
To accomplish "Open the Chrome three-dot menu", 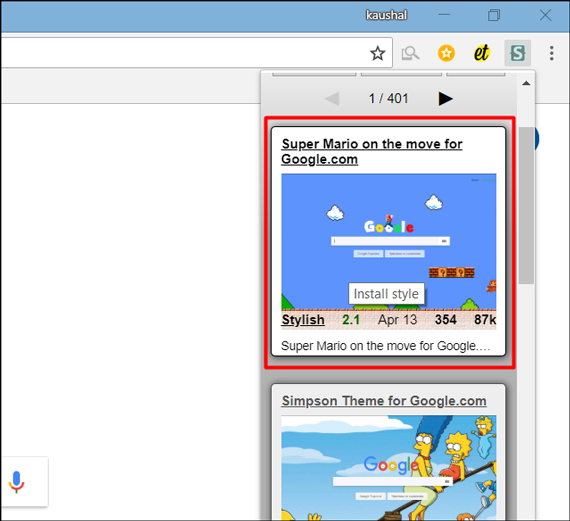I will 551,53.
